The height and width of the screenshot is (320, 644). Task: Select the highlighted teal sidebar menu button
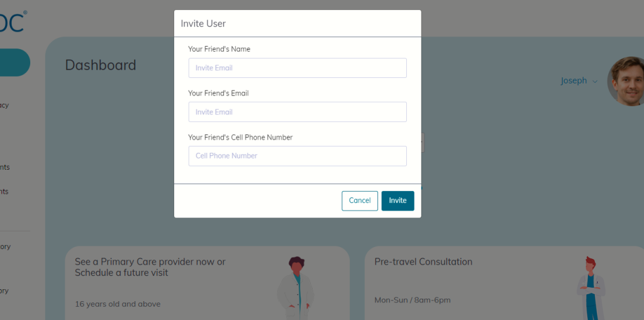[15, 62]
